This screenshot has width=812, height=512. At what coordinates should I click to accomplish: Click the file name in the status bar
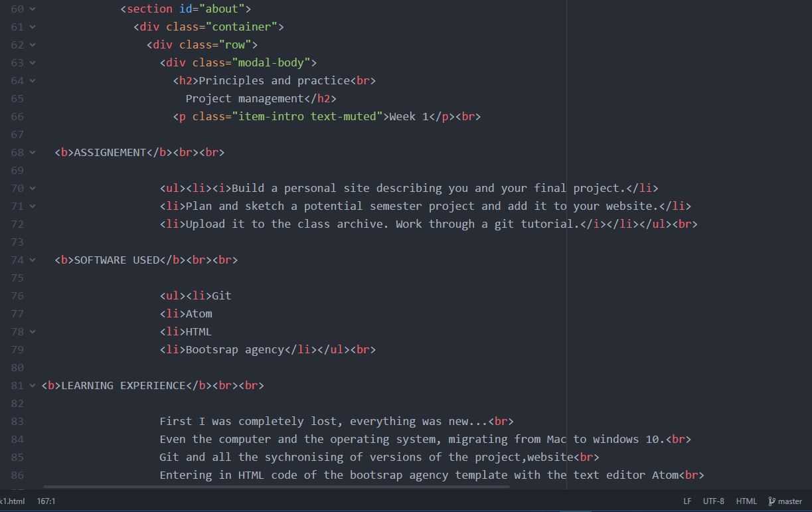[x=12, y=501]
